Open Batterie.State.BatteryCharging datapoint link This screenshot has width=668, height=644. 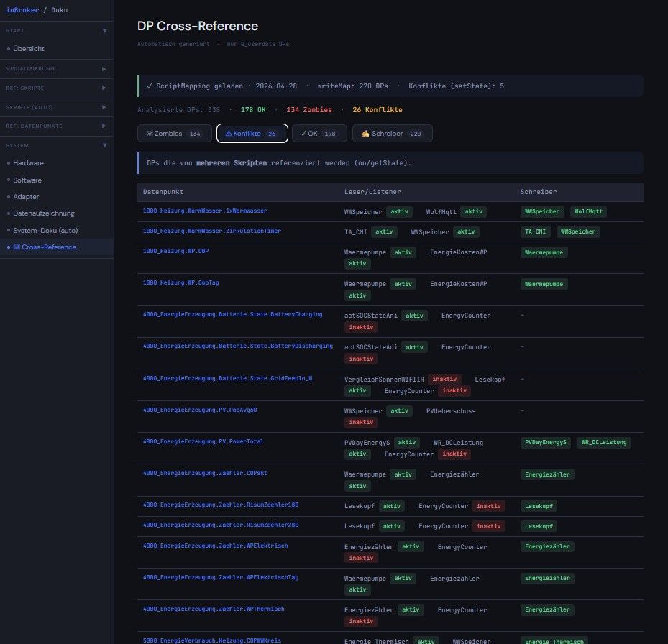point(232,314)
